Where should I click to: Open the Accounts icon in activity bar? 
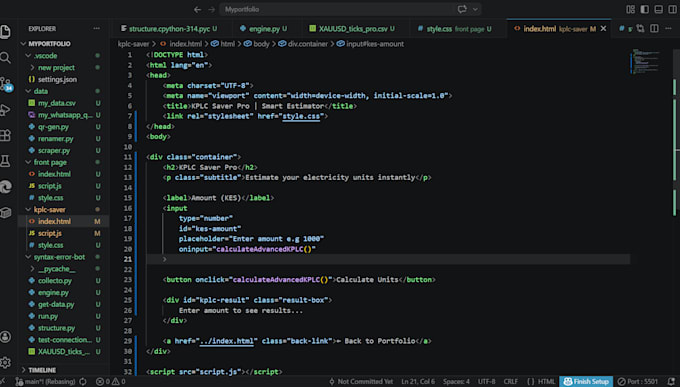pos(6,337)
